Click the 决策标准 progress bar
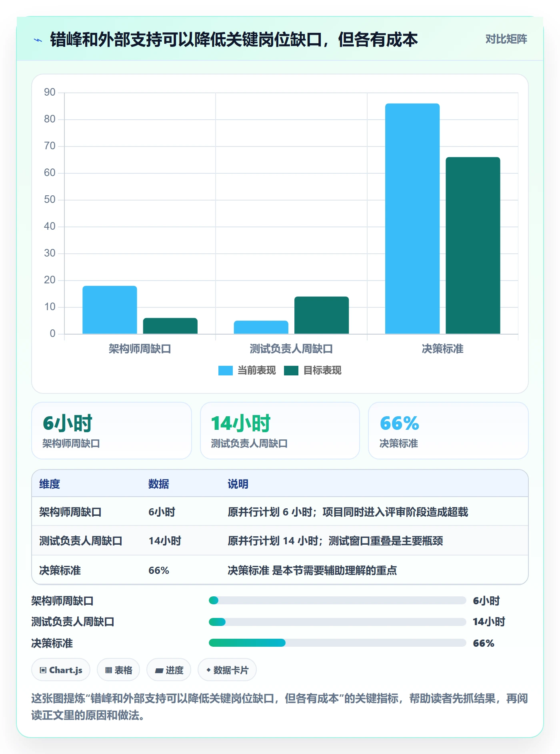Viewport: 560px width, 754px height. pyautogui.click(x=337, y=643)
